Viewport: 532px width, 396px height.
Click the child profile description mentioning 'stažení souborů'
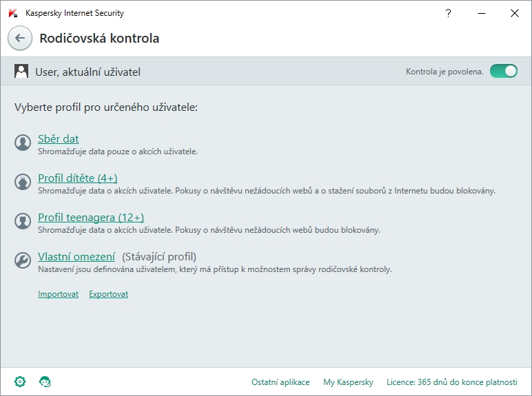267,191
